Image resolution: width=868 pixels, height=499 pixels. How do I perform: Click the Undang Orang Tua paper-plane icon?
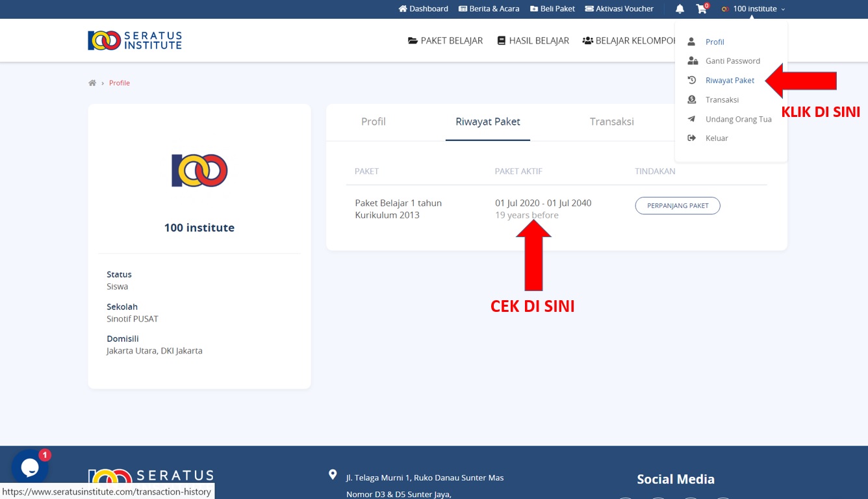(x=692, y=119)
